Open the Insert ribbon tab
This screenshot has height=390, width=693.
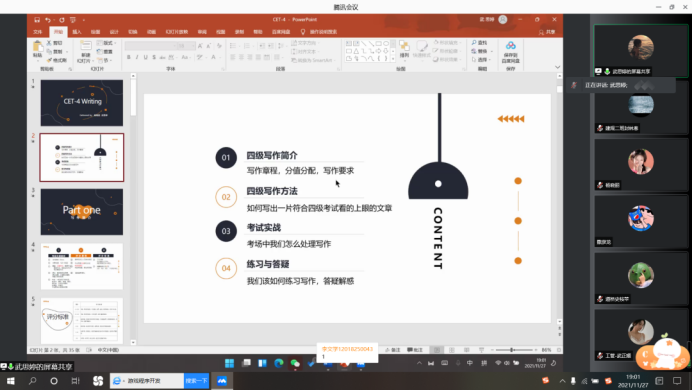[x=77, y=32]
